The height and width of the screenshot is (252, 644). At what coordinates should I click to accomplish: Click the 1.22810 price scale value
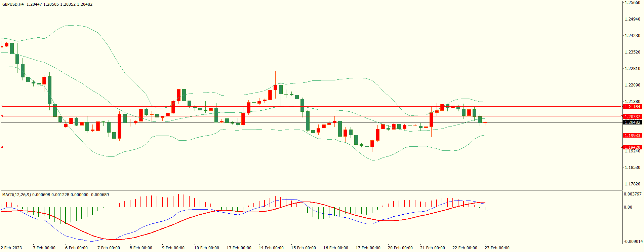tap(632, 69)
